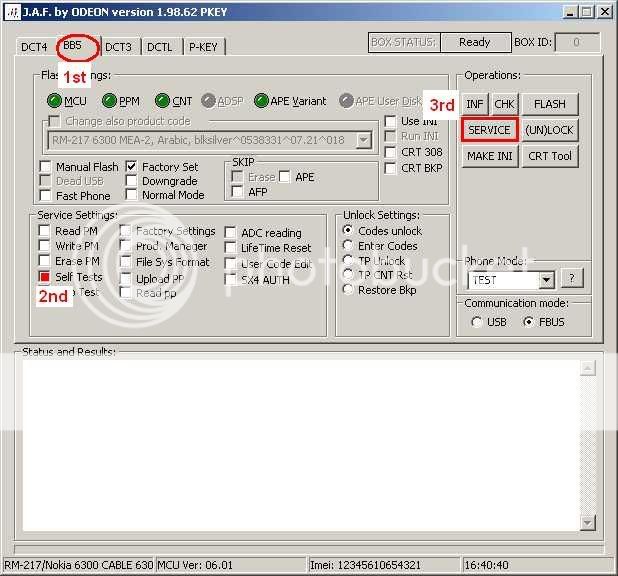
Task: Open the Phone Mode TEST dropdown
Action: (546, 280)
